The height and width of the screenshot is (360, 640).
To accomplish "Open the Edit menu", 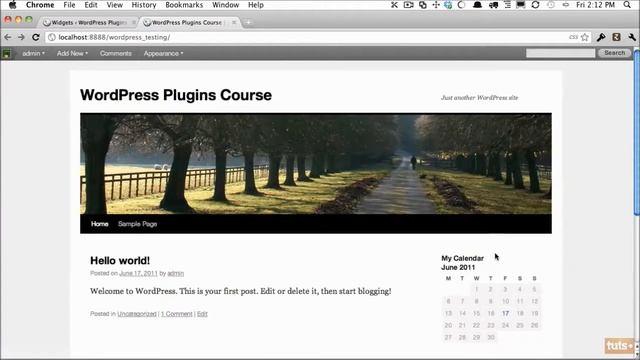I will tap(91, 5).
